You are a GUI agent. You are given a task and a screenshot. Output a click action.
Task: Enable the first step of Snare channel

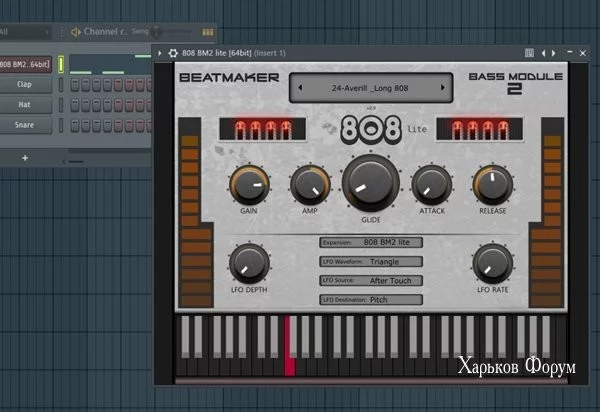point(73,125)
